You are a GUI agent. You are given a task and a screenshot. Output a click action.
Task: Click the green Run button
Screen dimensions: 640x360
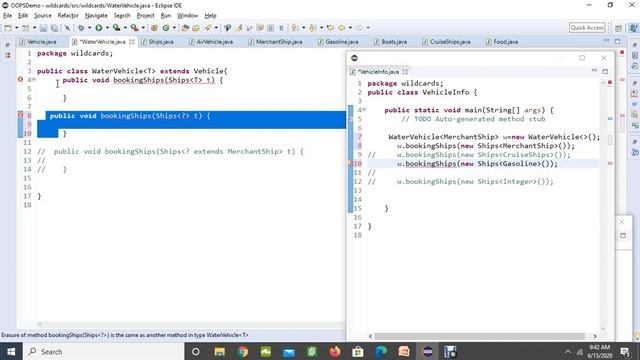click(99, 28)
